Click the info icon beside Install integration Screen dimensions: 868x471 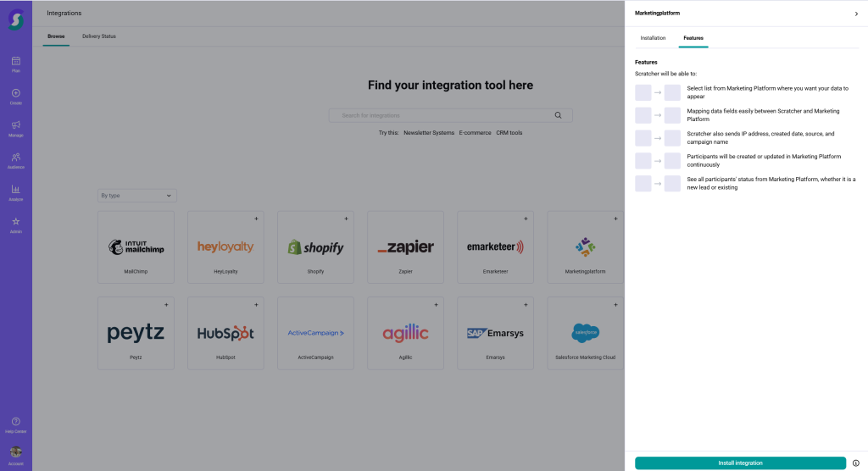855,463
